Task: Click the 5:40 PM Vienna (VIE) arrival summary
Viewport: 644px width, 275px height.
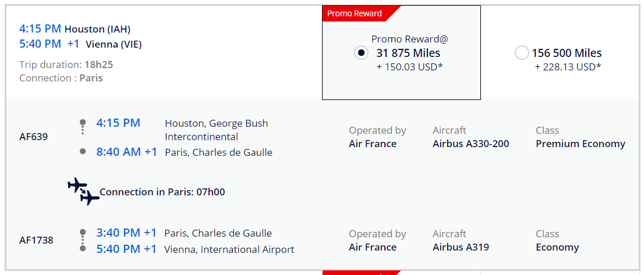Action: point(80,44)
